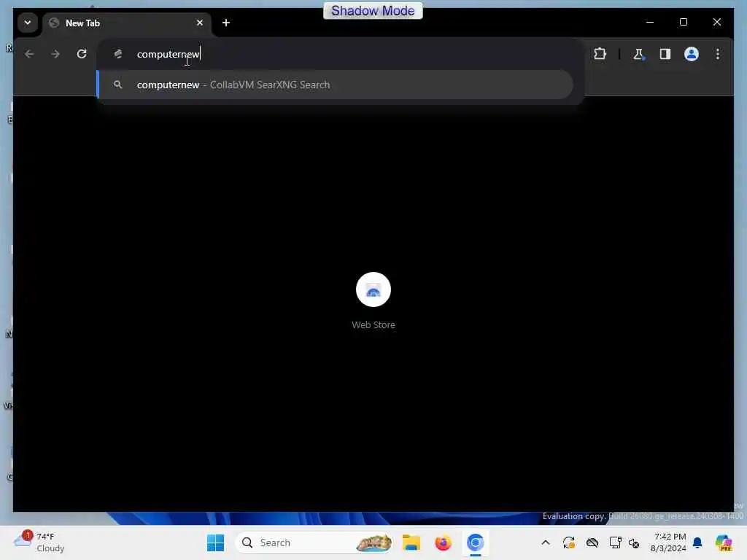Go forward to the next page
Image resolution: width=747 pixels, height=560 pixels.
point(55,54)
